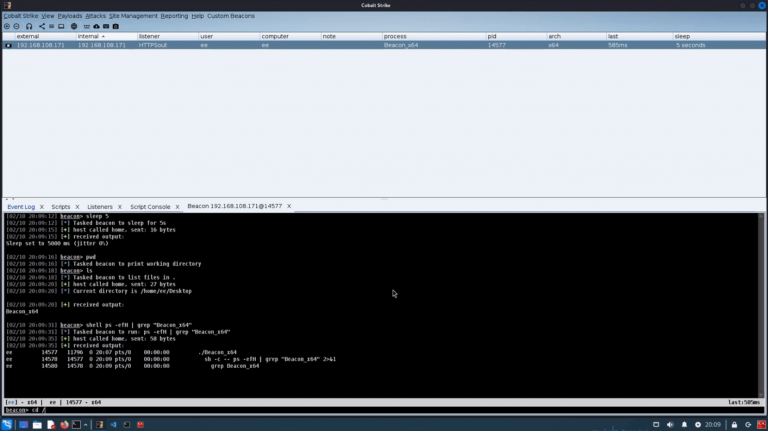768x431 pixels.
Task: Switch to the Listeners tab
Action: pos(100,207)
